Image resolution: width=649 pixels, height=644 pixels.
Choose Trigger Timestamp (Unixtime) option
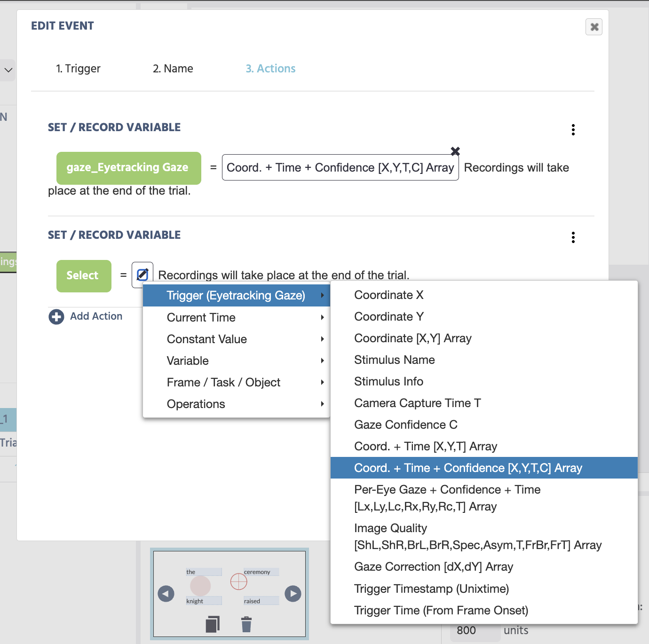click(484, 589)
